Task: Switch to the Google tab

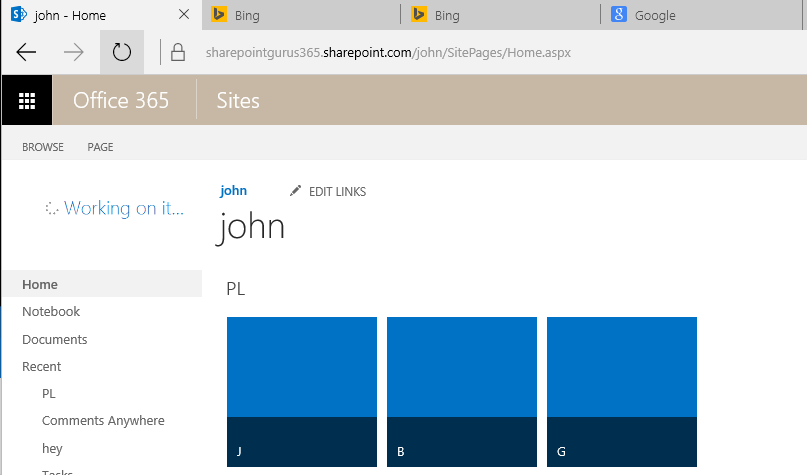Action: coord(700,15)
